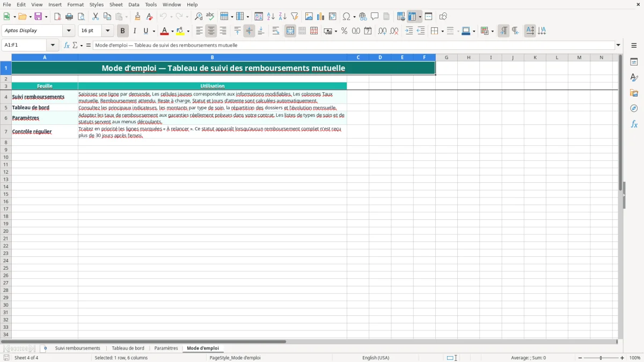Adjust the zoom slider handle
The height and width of the screenshot is (362, 644).
(601, 358)
